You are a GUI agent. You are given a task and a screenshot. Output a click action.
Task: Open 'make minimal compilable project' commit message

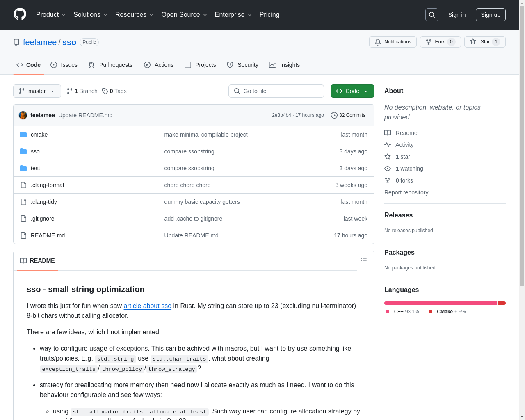(x=206, y=135)
